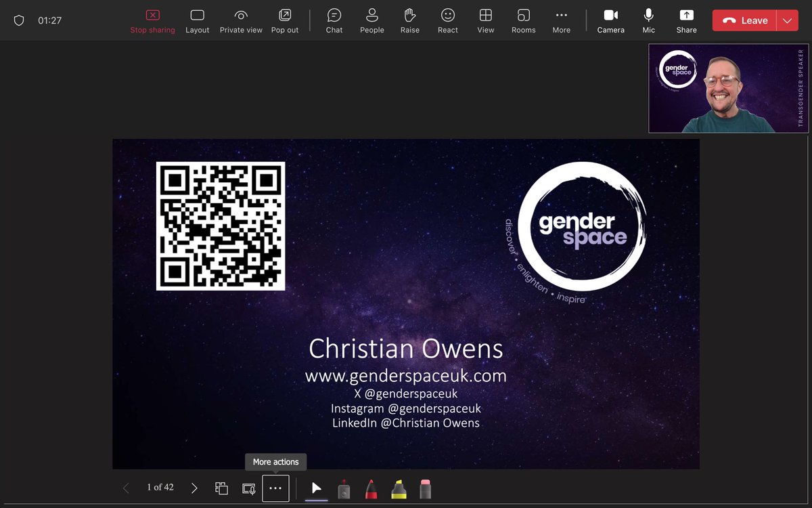
Task: Open the View options
Action: [486, 21]
